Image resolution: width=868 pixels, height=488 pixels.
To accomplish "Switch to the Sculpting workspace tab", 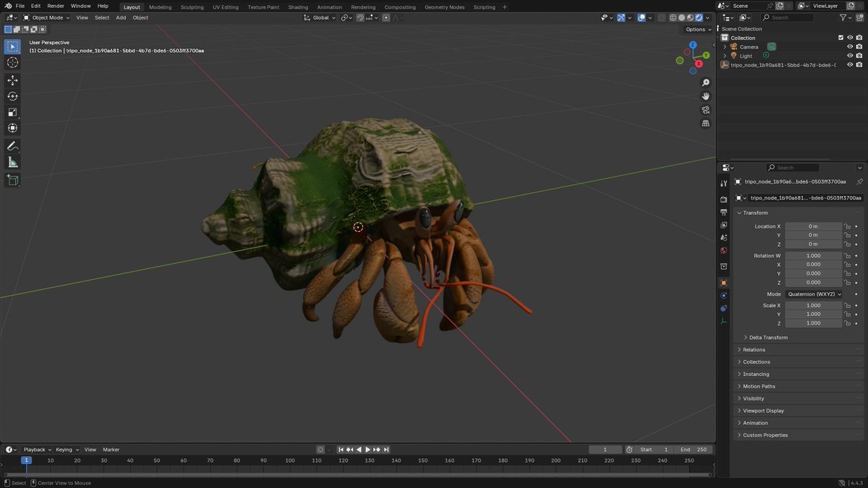I will click(192, 7).
